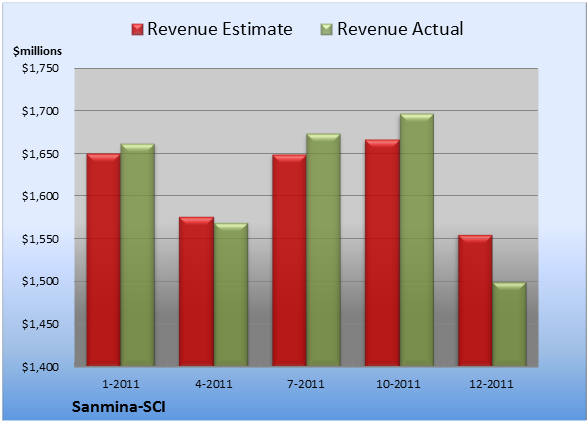Click the '1-2011' x-axis label
Image resolution: width=588 pixels, height=422 pixels.
[121, 384]
